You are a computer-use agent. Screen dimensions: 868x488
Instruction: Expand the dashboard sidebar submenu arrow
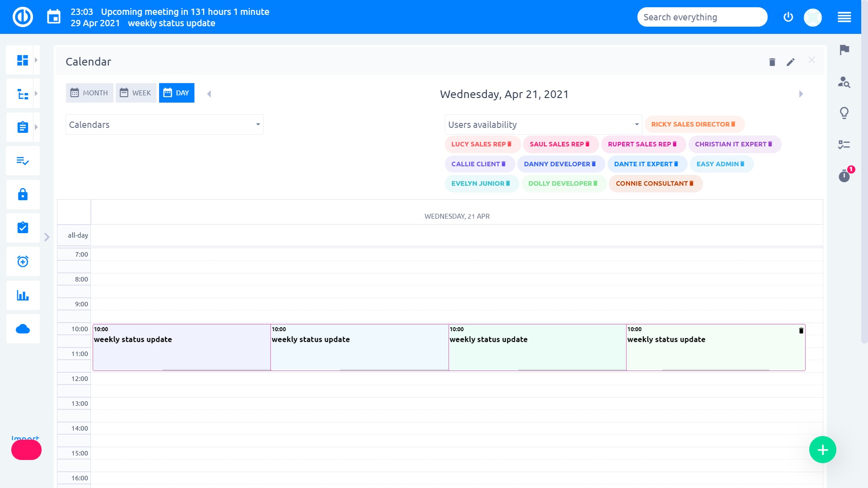click(36, 60)
